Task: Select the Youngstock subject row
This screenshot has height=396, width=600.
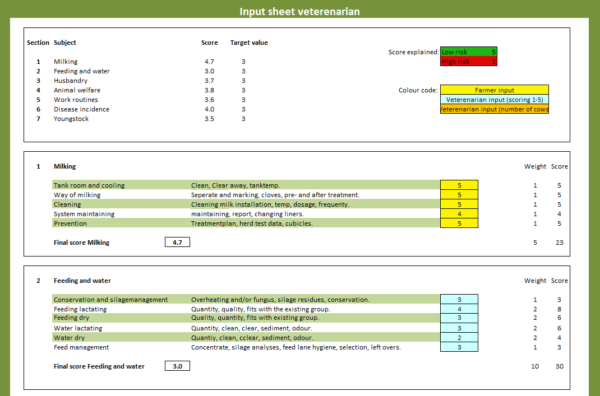Action: (71, 119)
